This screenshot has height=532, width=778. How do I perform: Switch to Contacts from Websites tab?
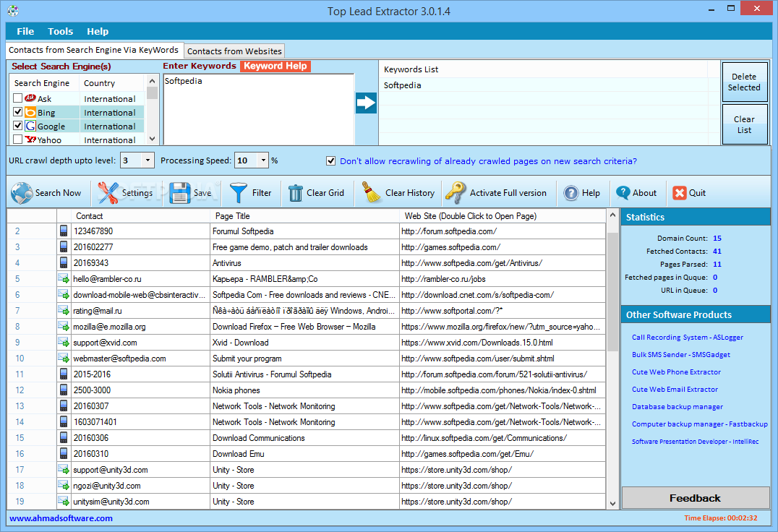[234, 51]
